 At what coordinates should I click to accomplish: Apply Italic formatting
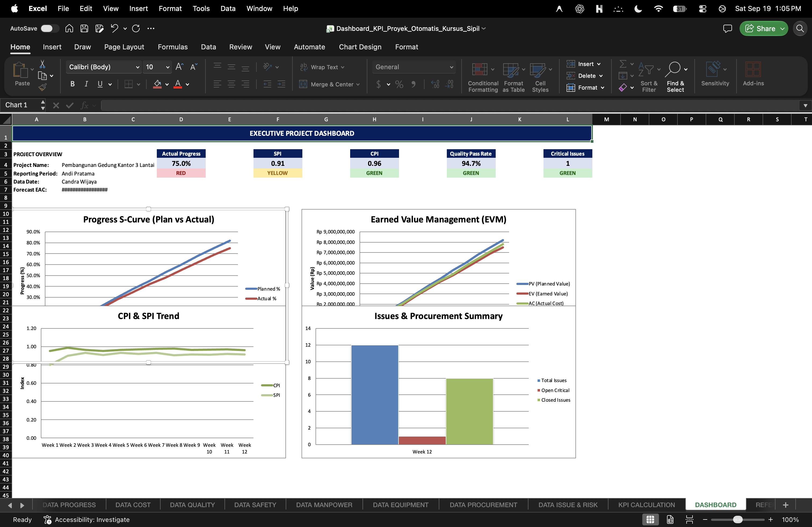click(86, 84)
